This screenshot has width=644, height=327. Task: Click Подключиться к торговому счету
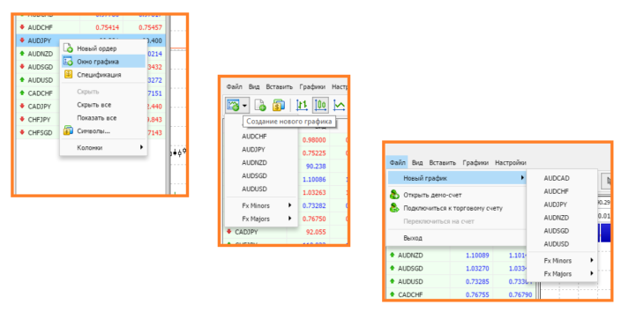tap(457, 208)
